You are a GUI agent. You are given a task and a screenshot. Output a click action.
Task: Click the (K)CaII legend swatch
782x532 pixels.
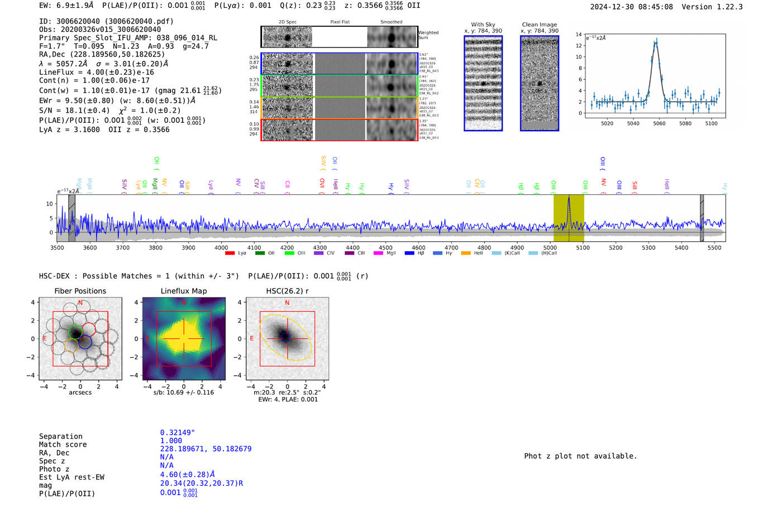tap(497, 253)
